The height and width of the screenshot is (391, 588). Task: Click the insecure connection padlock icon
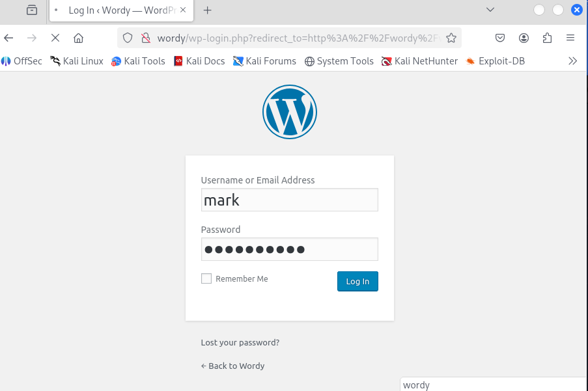(x=145, y=38)
